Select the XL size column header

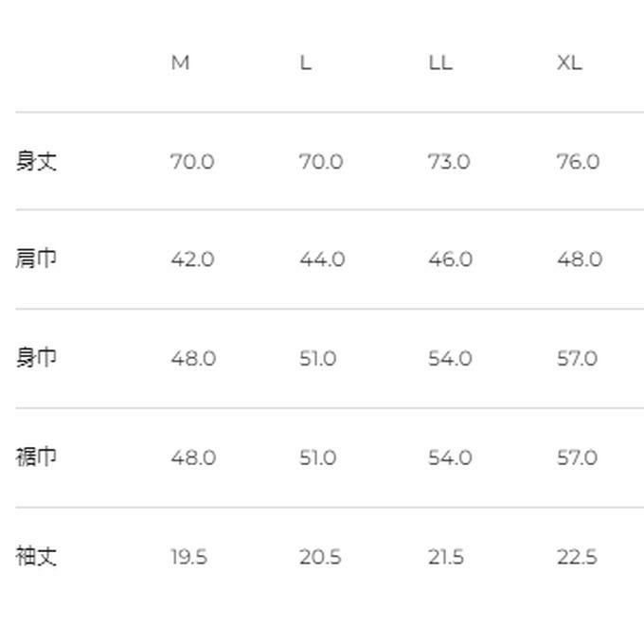coord(569,63)
